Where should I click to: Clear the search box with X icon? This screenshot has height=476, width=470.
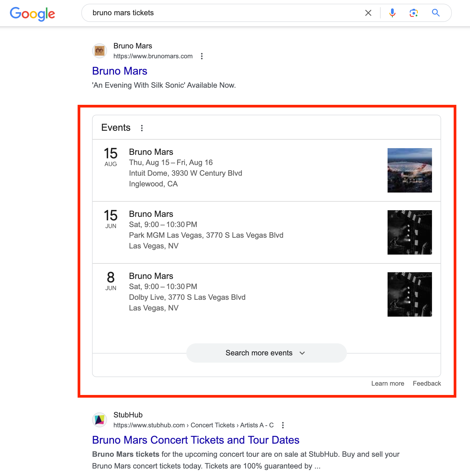pos(368,13)
